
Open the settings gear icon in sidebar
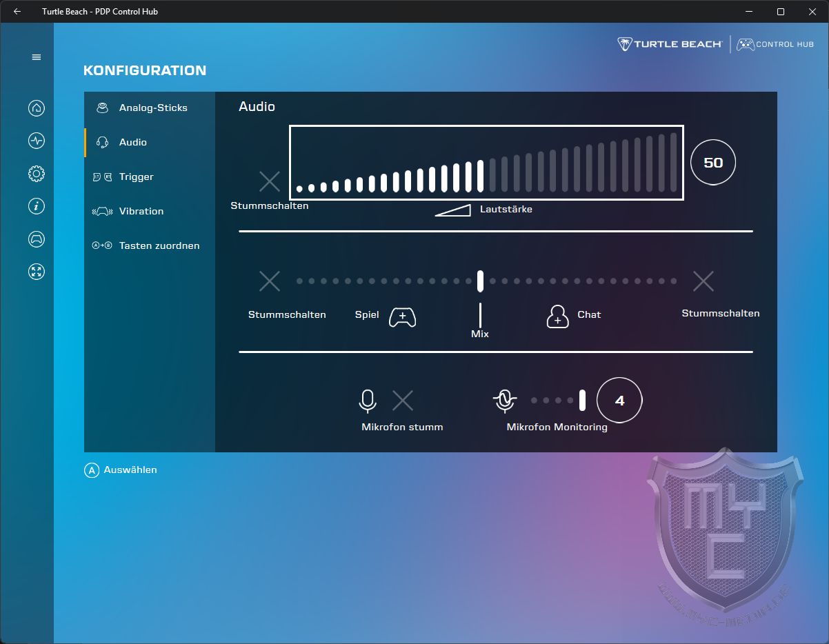(37, 174)
